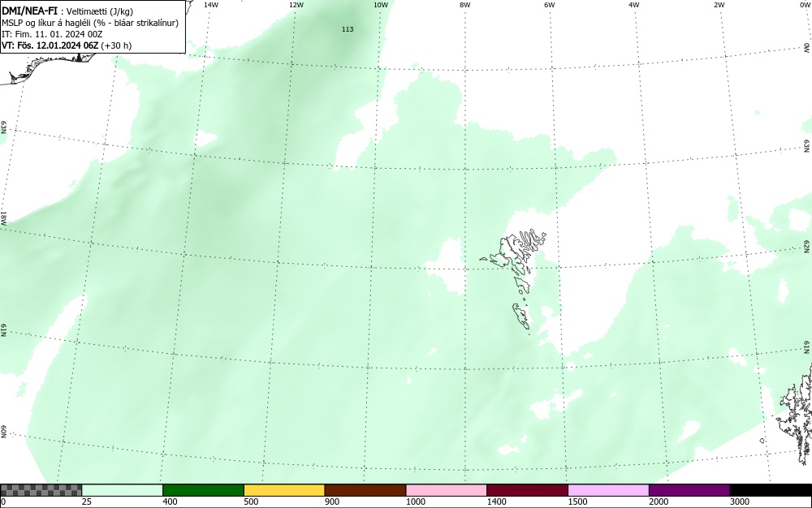Select the "4W" longitude label
Image resolution: width=812 pixels, height=508 pixels.
pos(634,5)
